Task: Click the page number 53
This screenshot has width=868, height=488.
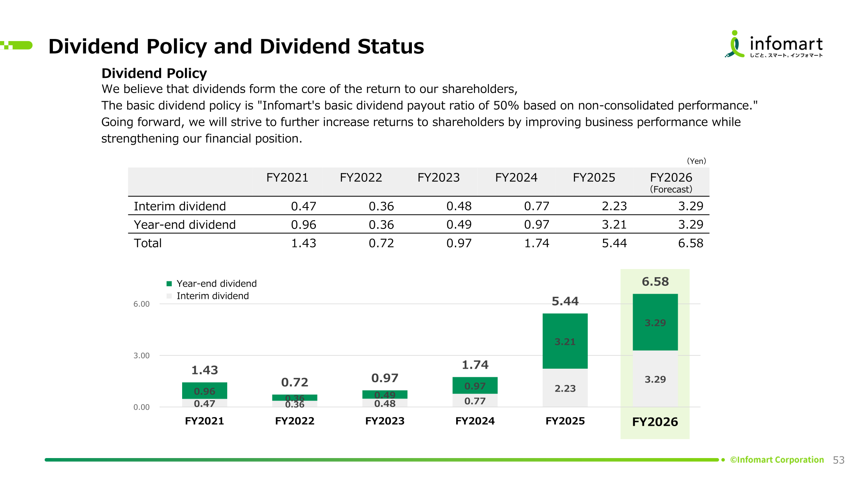Action: click(838, 460)
